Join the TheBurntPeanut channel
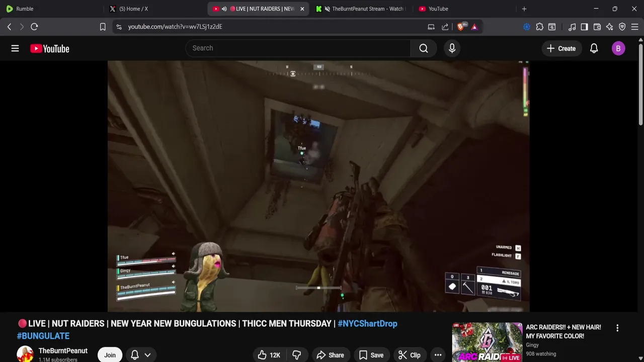The image size is (644, 362). [110, 355]
